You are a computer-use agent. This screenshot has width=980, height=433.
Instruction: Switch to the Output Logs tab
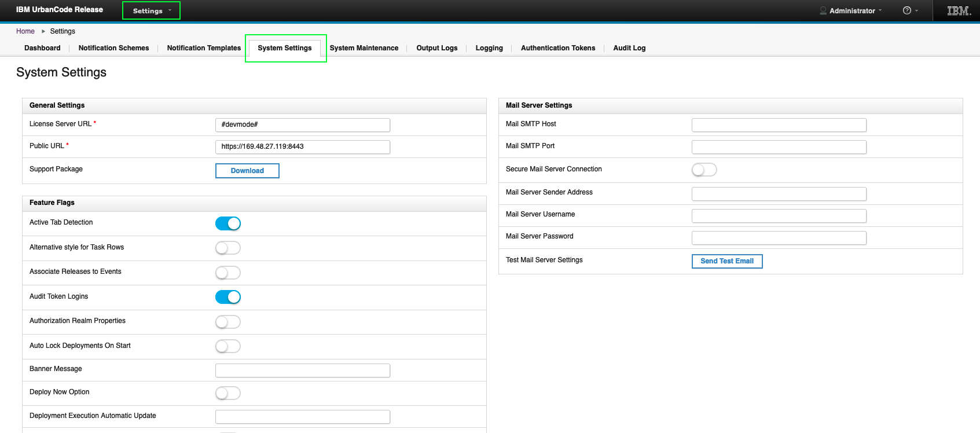[437, 48]
